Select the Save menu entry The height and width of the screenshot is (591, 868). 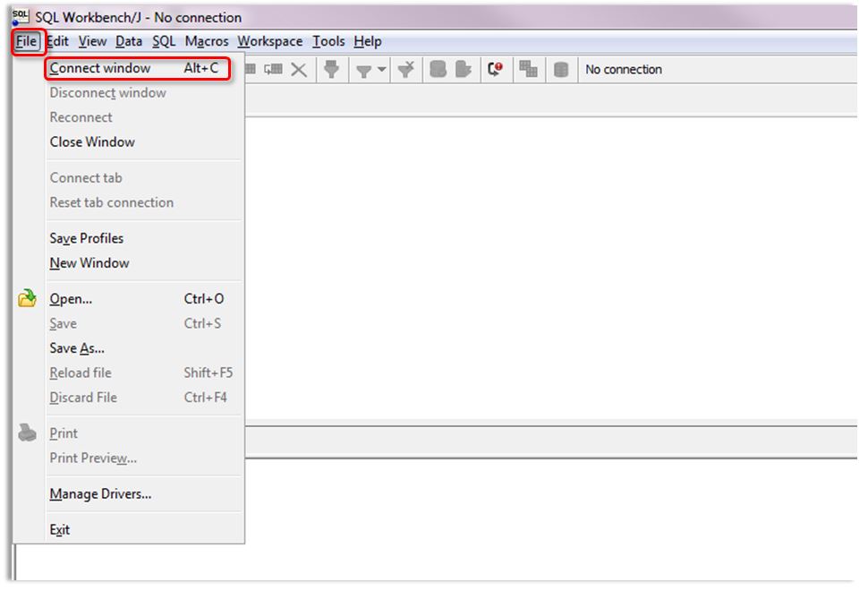tap(145, 323)
